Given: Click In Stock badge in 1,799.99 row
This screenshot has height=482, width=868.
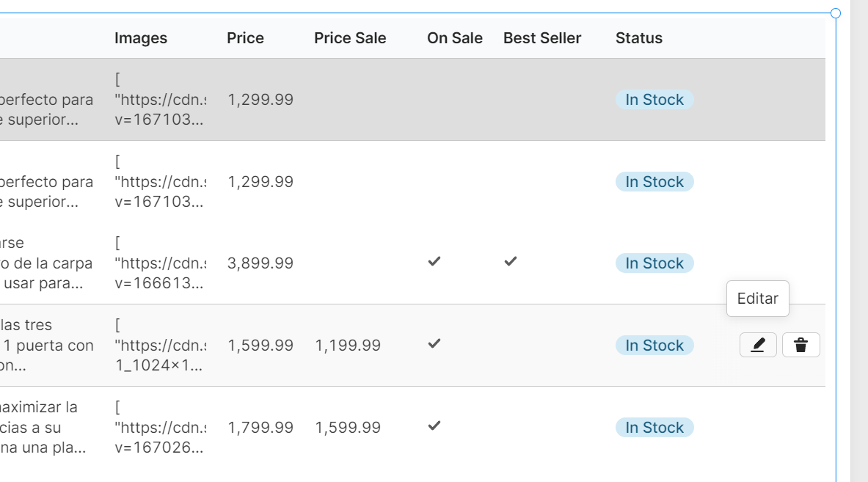Looking at the screenshot, I should (654, 427).
